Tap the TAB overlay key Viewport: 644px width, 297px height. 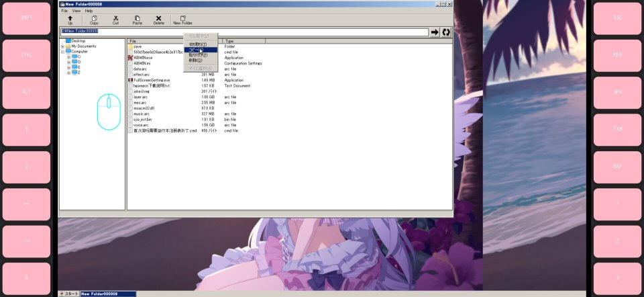617,130
